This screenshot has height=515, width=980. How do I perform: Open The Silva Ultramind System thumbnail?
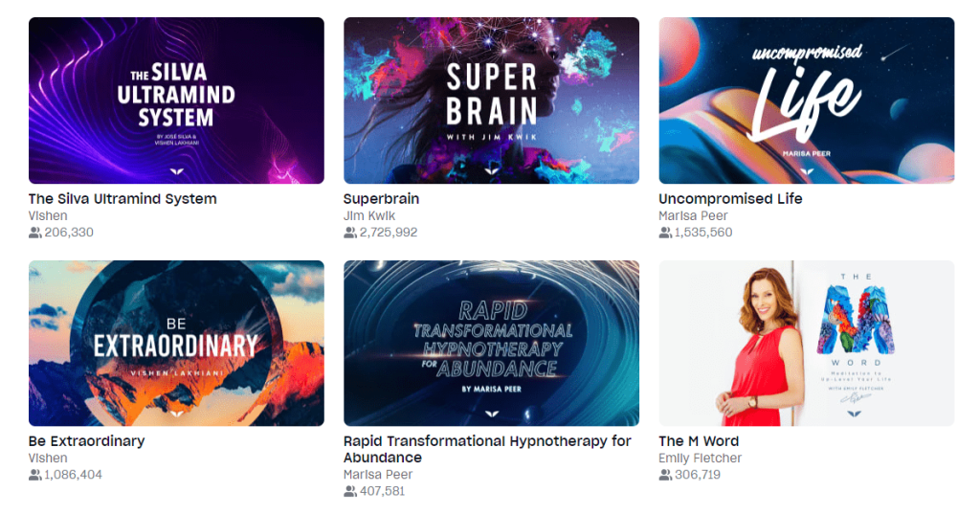coord(176,101)
